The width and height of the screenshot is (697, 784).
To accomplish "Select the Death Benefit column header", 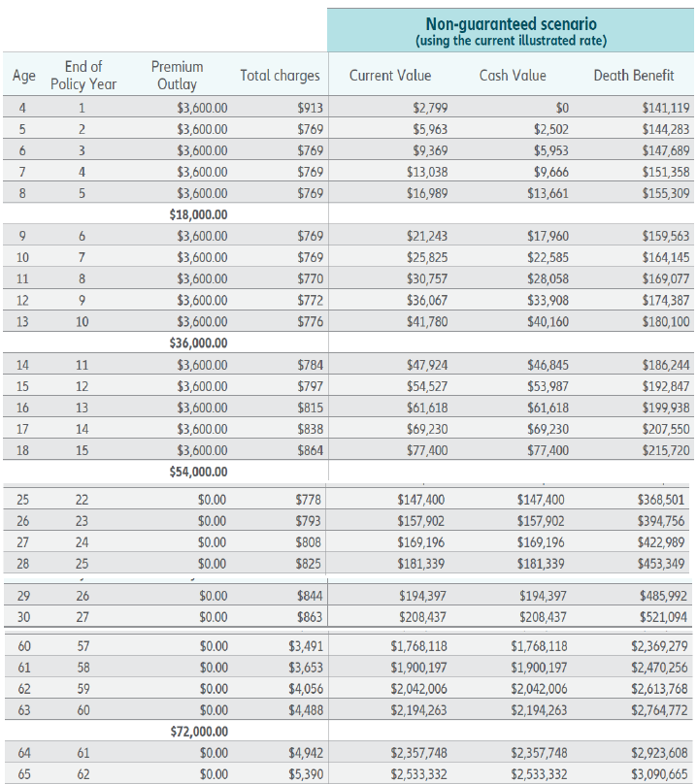I will click(634, 76).
